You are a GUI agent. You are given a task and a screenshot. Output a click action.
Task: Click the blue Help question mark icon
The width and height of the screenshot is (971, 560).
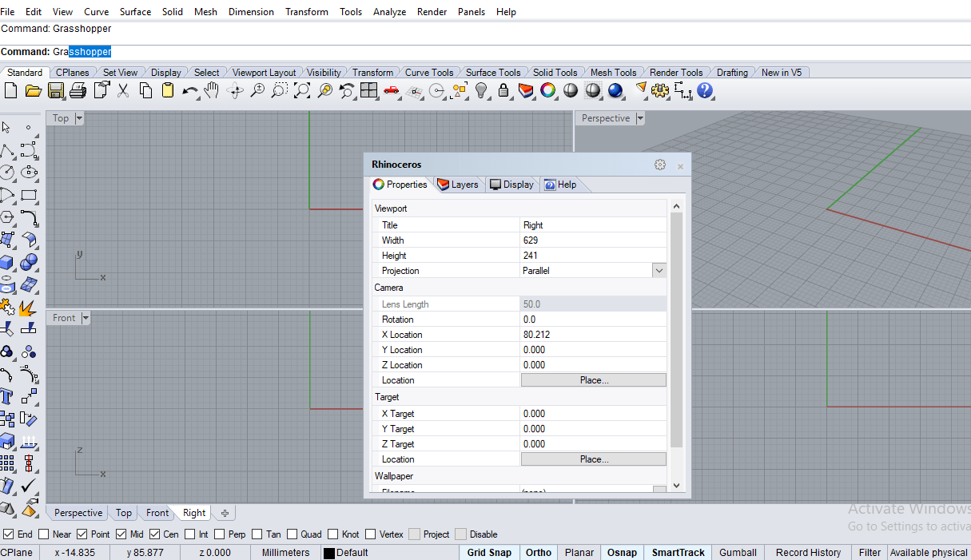[705, 91]
